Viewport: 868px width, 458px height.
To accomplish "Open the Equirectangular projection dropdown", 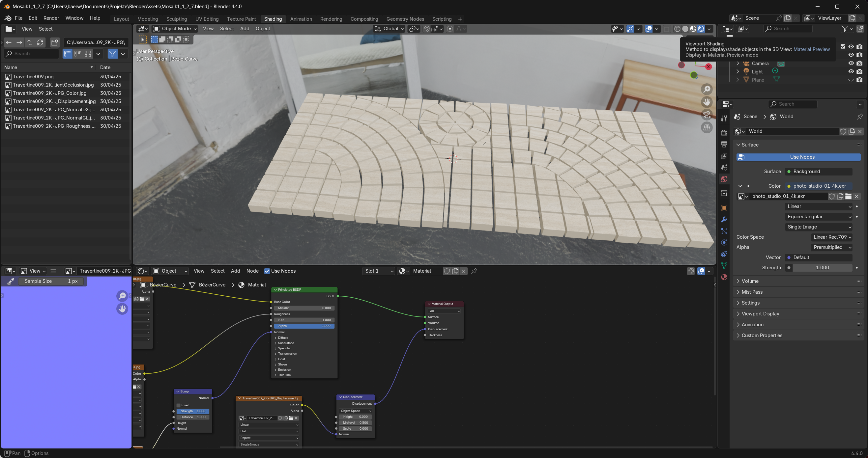I will [x=819, y=217].
